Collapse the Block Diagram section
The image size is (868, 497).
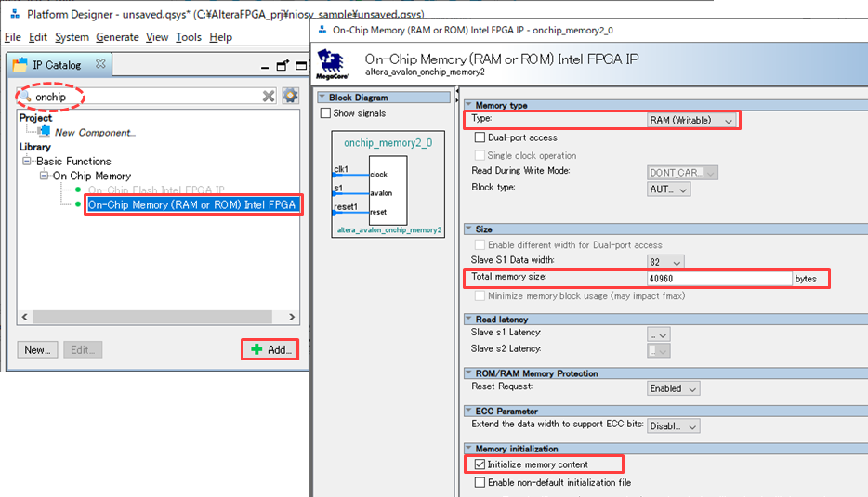point(322,97)
